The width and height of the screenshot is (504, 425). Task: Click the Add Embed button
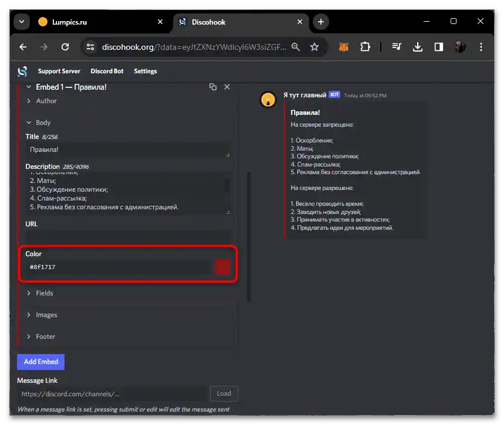41,362
